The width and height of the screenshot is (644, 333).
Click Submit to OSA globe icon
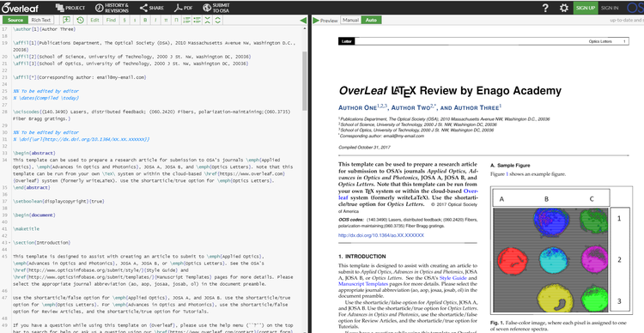[x=207, y=8]
